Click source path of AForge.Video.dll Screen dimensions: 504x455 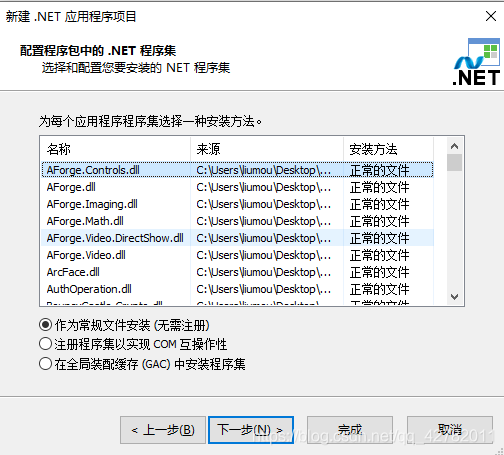click(x=264, y=255)
